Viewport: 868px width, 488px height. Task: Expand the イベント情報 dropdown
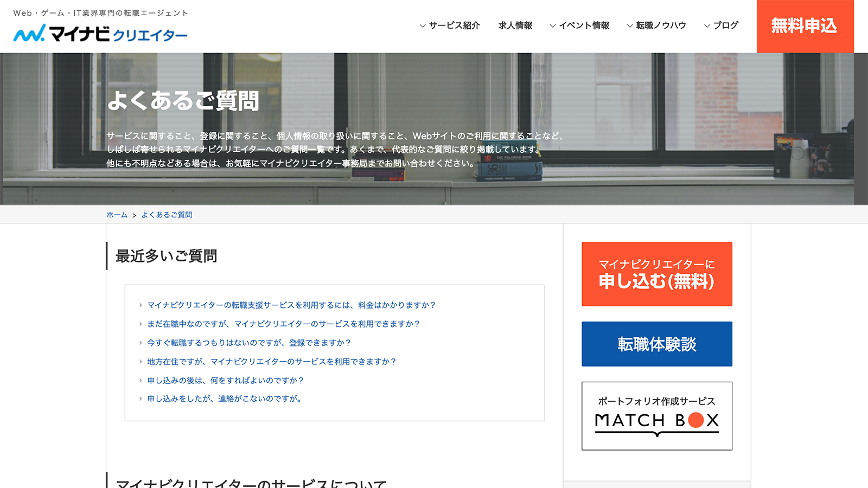(579, 25)
